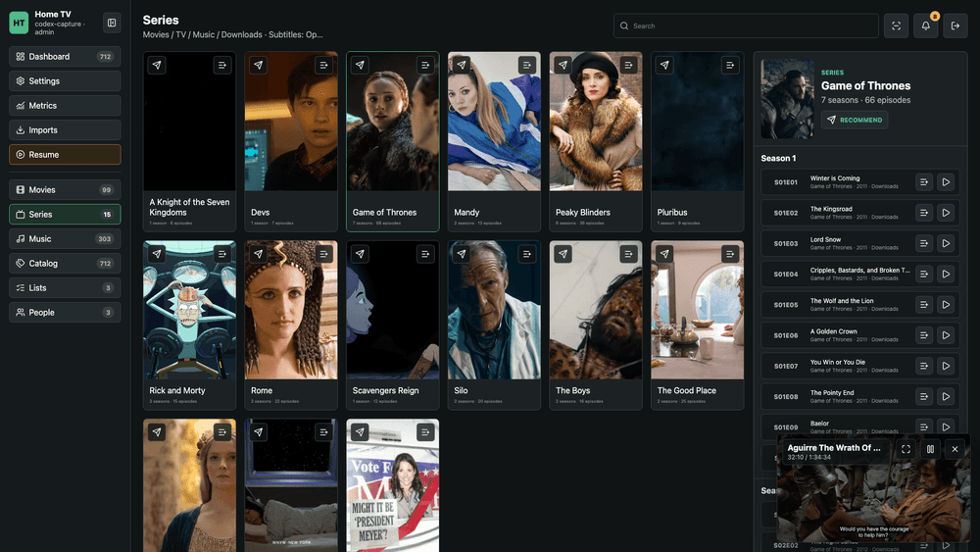Add The Pointy End to queue
Image resolution: width=980 pixels, height=552 pixels.
click(924, 396)
